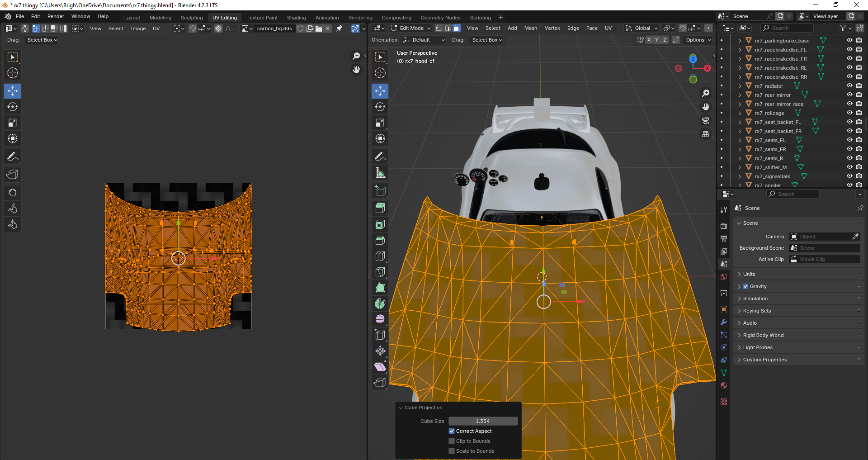The height and width of the screenshot is (460, 868).
Task: Hide rx7_radiator using its eye icon
Action: coord(849,85)
